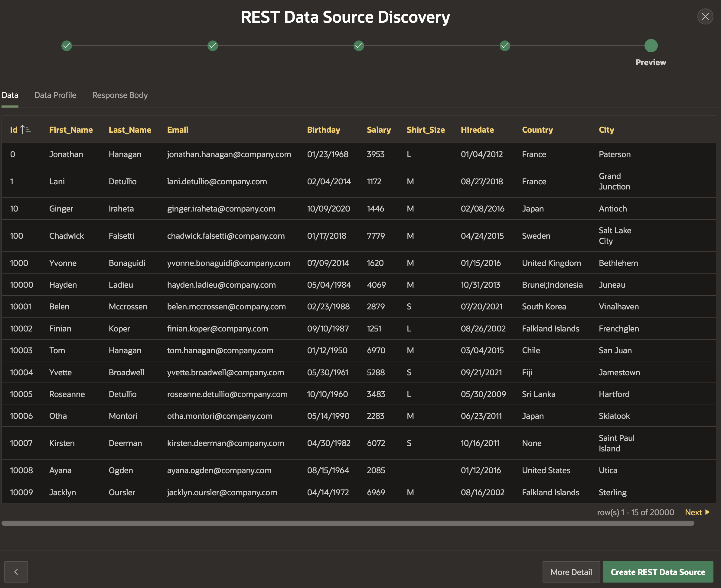Click the Next pagination arrow icon
Screen dimensions: 721x588
707,512
